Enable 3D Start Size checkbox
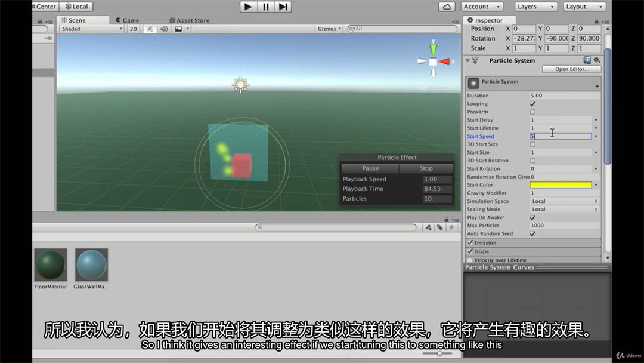 [532, 144]
